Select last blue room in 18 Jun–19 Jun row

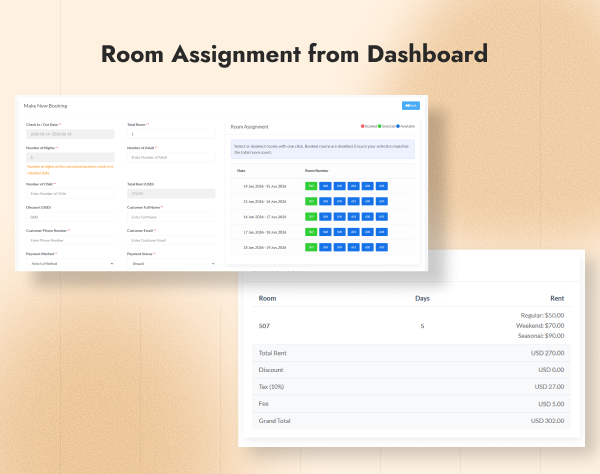pyautogui.click(x=382, y=247)
